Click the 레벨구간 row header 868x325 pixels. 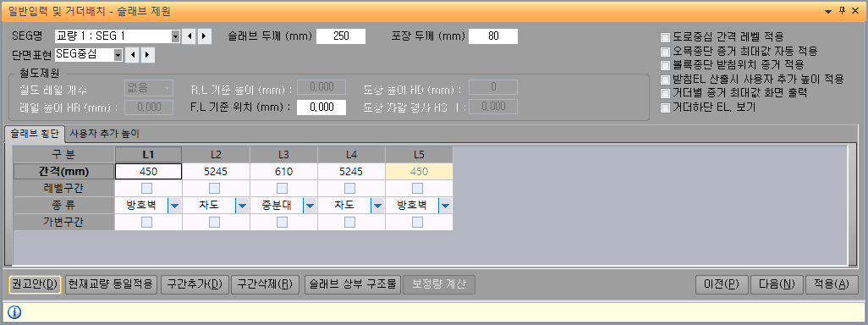63,189
